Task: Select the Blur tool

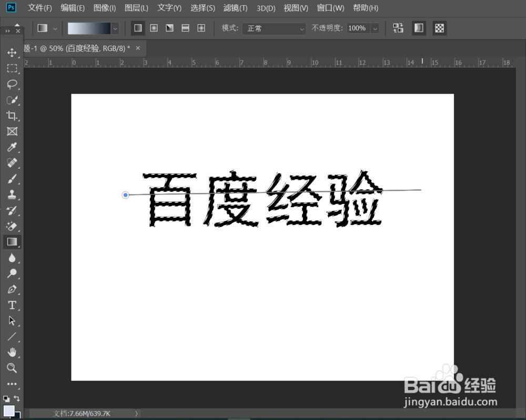Action: pyautogui.click(x=12, y=258)
